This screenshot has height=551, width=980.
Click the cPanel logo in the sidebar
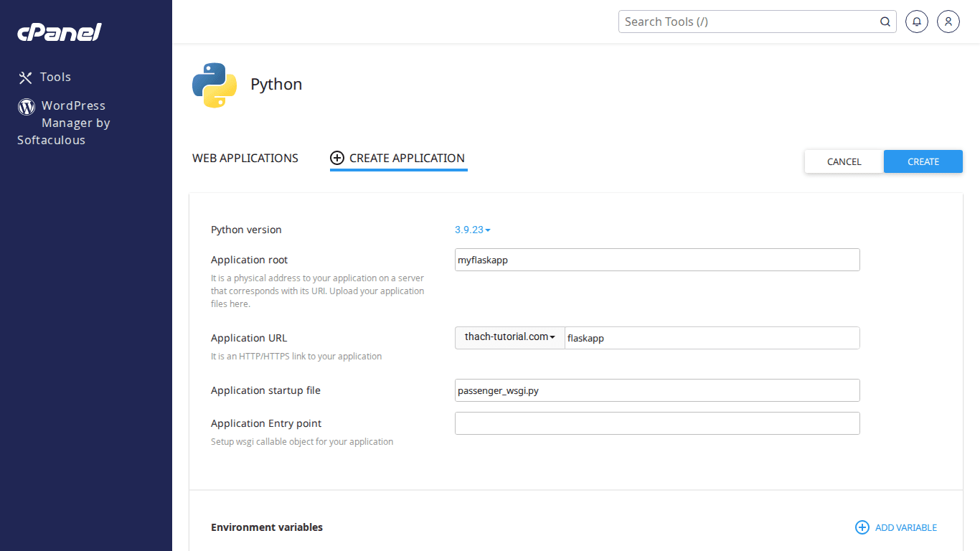(59, 32)
